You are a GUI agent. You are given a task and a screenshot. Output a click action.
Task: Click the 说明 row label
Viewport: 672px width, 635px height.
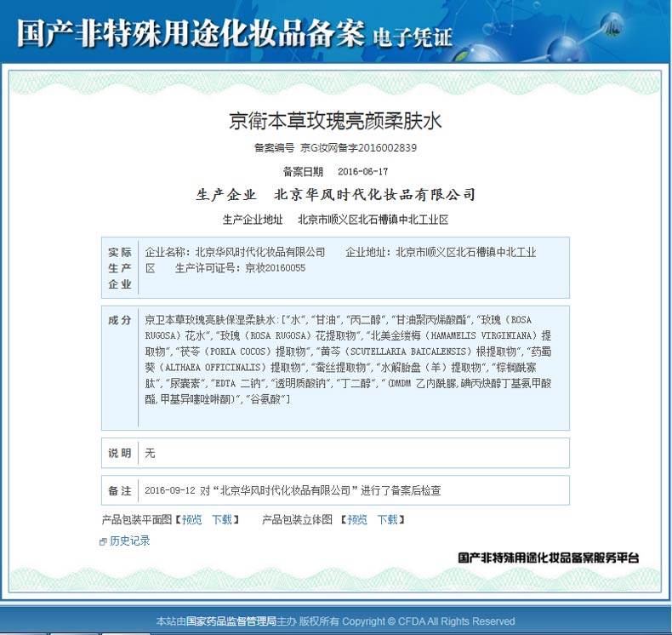click(x=120, y=453)
